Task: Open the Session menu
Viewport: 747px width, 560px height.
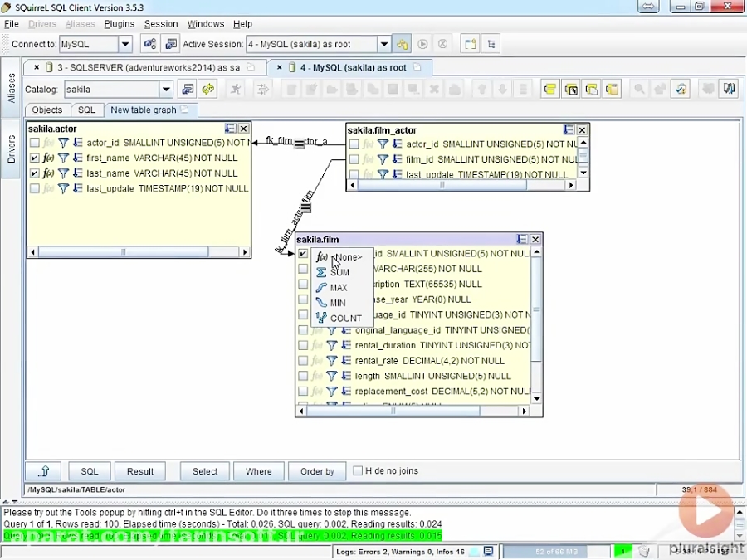Action: [161, 24]
